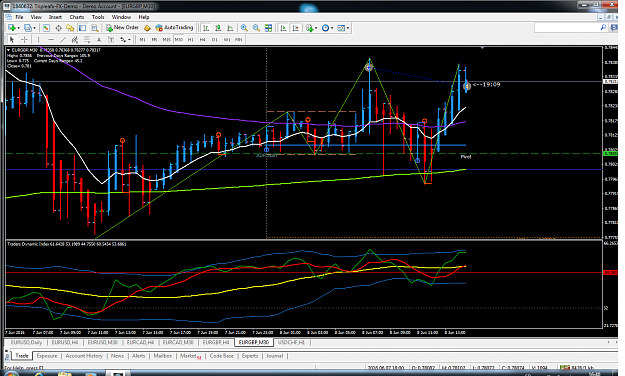Select the arrows objects tool

coord(123,39)
